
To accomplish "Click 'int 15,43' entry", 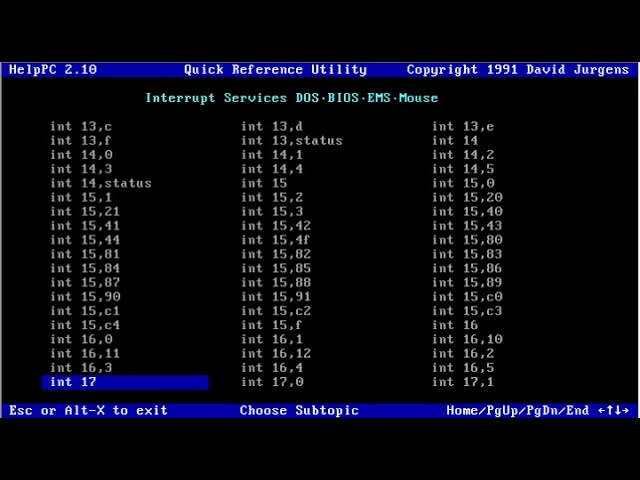I will (x=467, y=226).
